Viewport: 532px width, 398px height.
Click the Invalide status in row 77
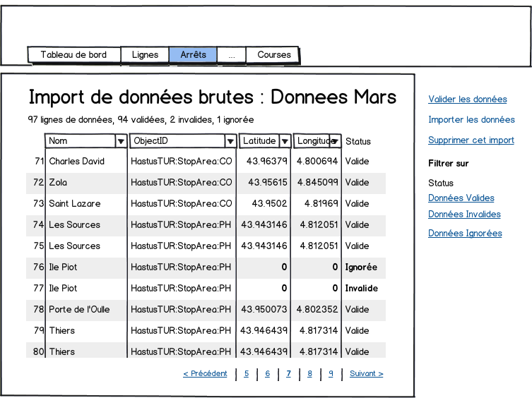tap(361, 289)
